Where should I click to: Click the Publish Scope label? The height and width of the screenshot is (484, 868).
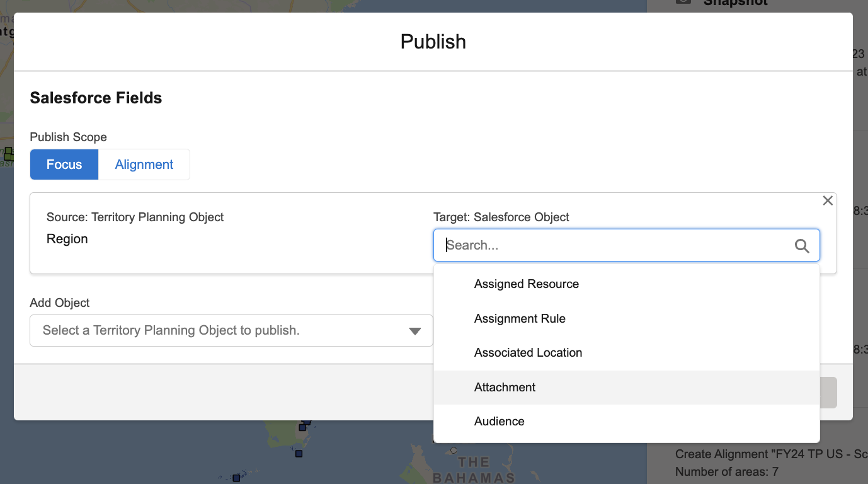[x=69, y=137]
